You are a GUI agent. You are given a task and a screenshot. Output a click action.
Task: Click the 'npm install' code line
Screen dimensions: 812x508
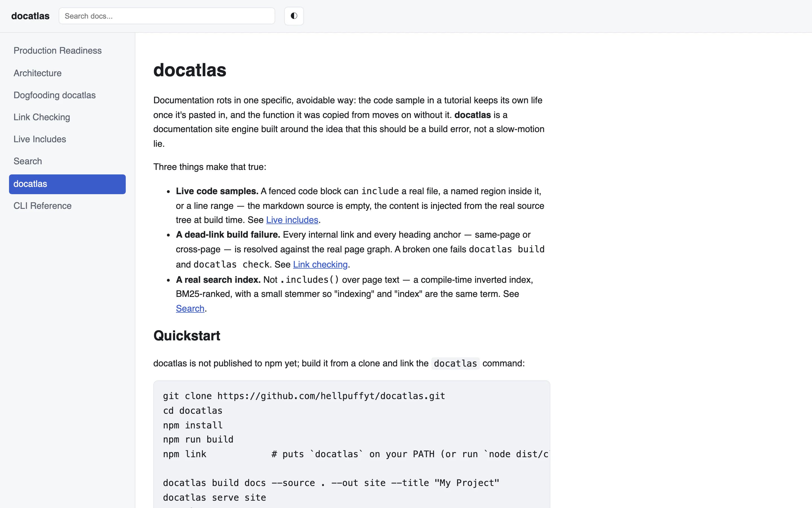(193, 425)
